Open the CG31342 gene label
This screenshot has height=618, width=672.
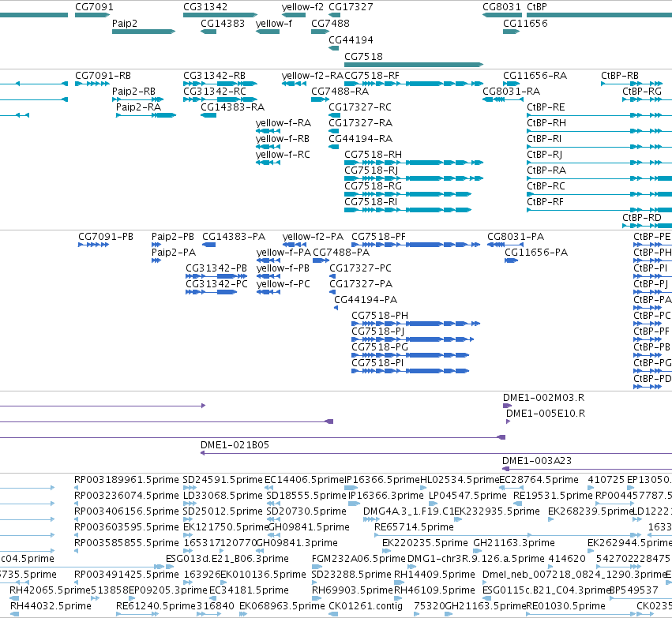tap(205, 7)
